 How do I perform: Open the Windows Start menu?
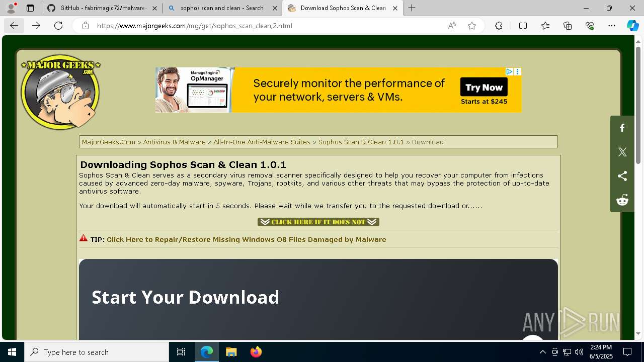12,352
